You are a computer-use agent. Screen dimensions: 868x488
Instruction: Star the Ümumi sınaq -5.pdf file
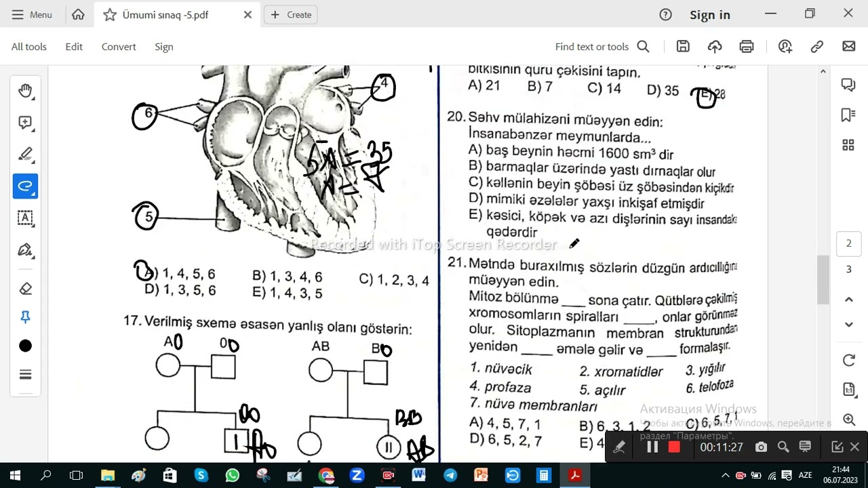[x=110, y=15]
